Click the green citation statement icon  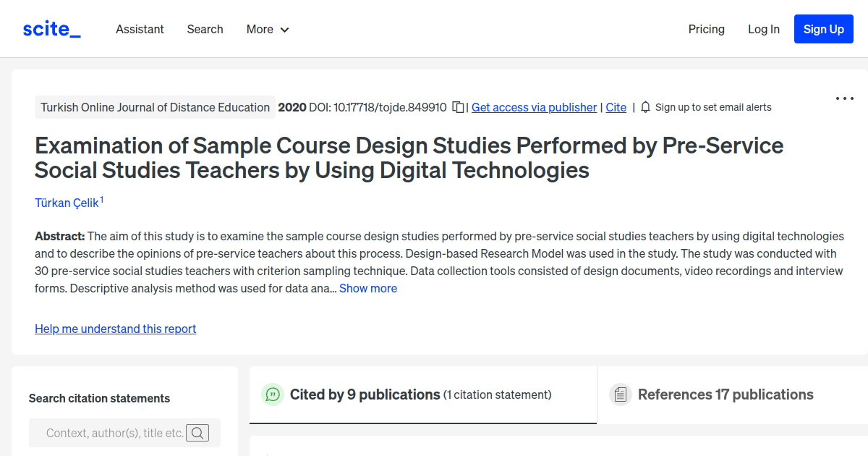[x=272, y=394]
